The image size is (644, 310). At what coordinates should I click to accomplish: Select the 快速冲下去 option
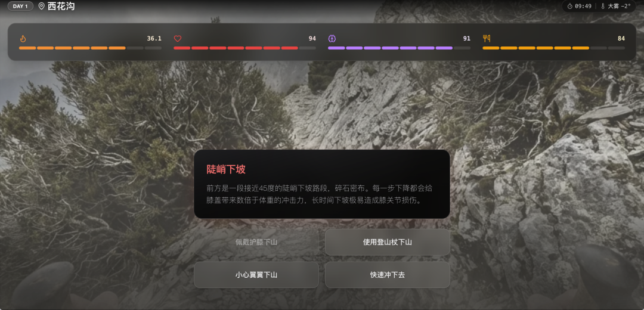point(387,275)
